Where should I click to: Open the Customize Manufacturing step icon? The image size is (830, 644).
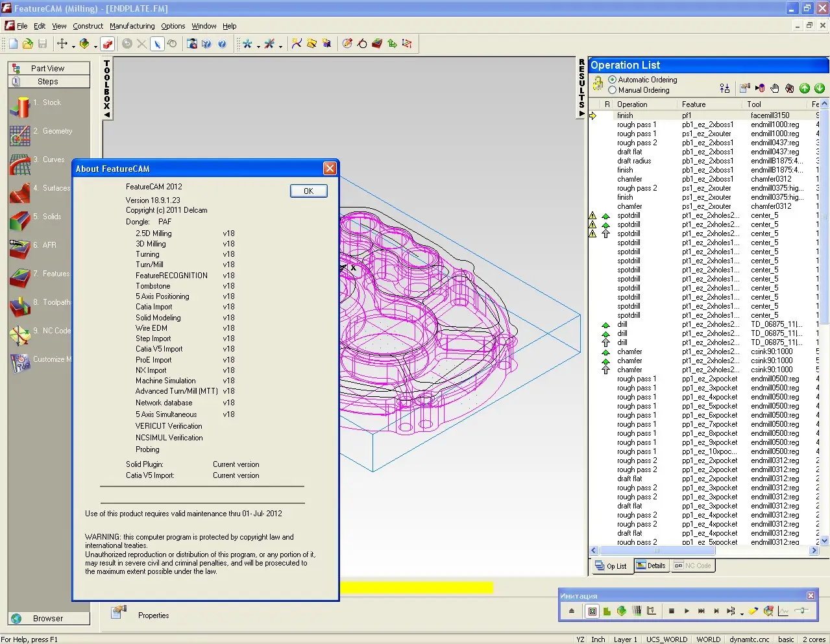pyautogui.click(x=19, y=364)
